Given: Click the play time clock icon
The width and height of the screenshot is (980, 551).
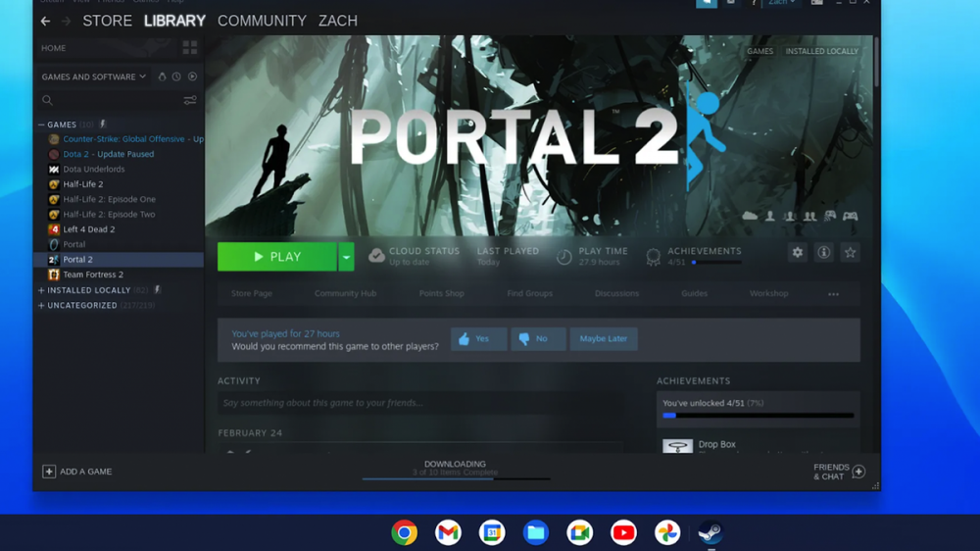Looking at the screenshot, I should 563,257.
